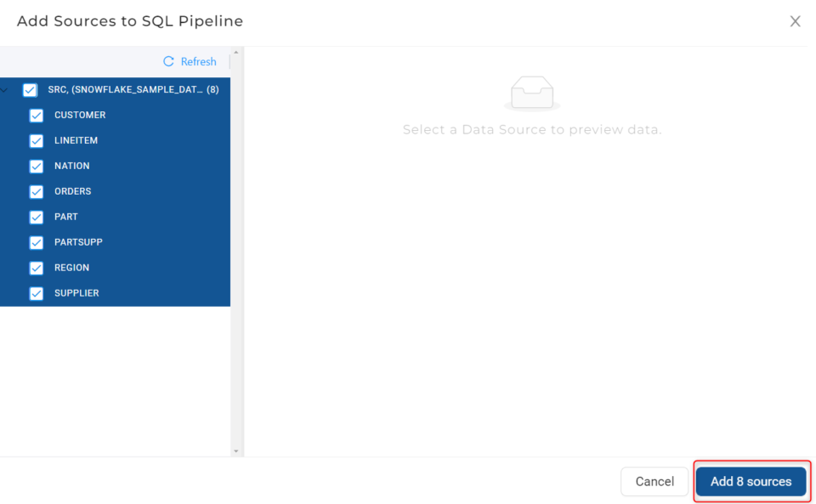Click the empty tray icon in preview area

[532, 93]
